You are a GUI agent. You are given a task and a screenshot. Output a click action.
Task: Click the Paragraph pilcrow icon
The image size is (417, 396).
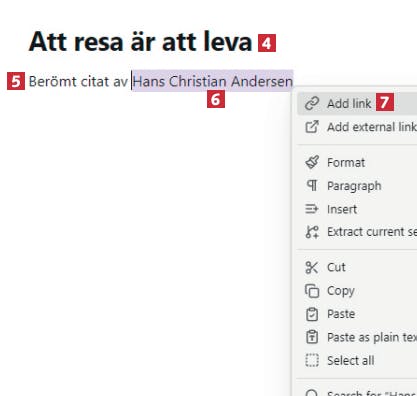click(312, 185)
